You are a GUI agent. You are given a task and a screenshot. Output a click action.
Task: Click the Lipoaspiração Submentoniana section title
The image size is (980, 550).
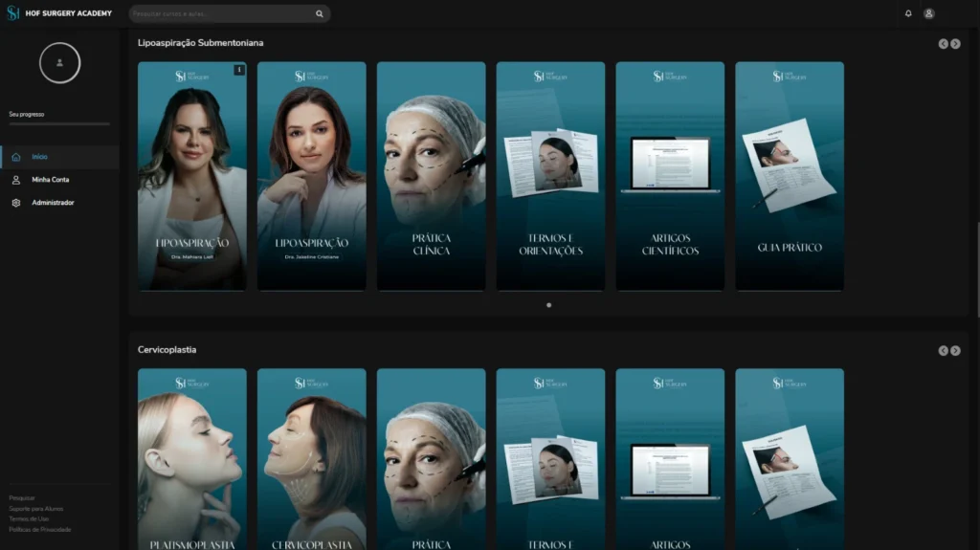coord(201,43)
